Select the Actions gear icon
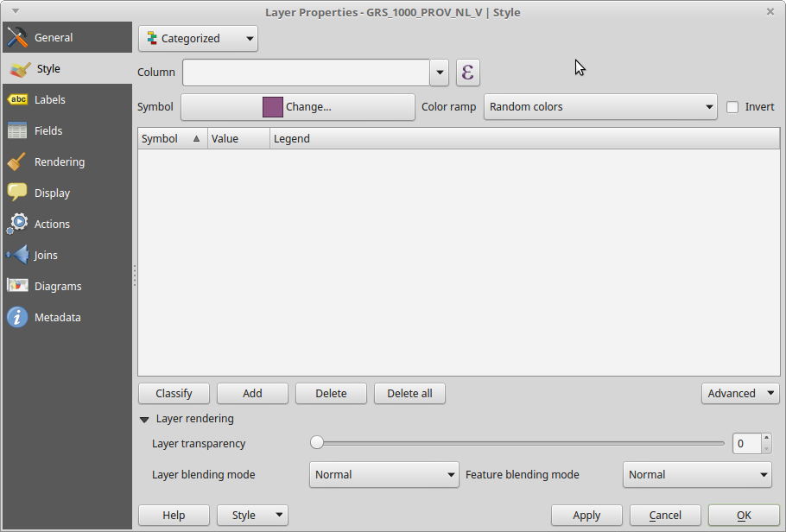 (x=17, y=225)
